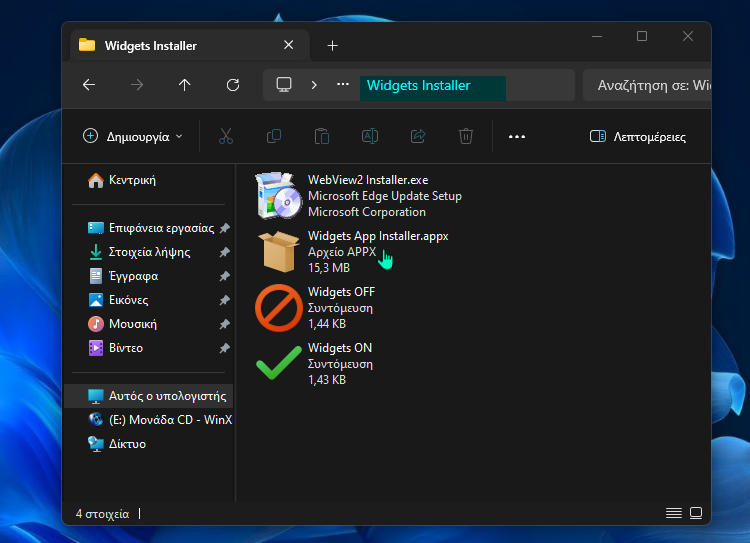Click the Delete trash can icon
Image resolution: width=750 pixels, height=543 pixels.
[466, 136]
